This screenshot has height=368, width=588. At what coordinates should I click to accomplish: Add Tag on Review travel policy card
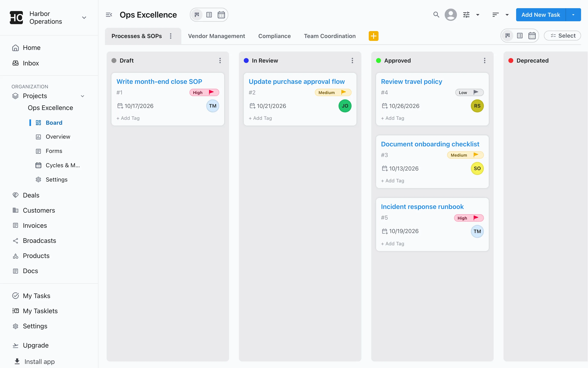click(393, 118)
